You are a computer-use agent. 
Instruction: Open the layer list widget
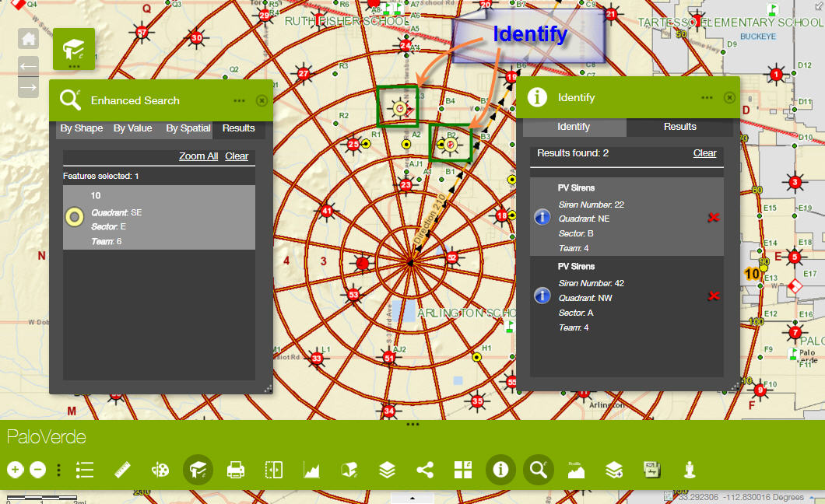click(388, 469)
